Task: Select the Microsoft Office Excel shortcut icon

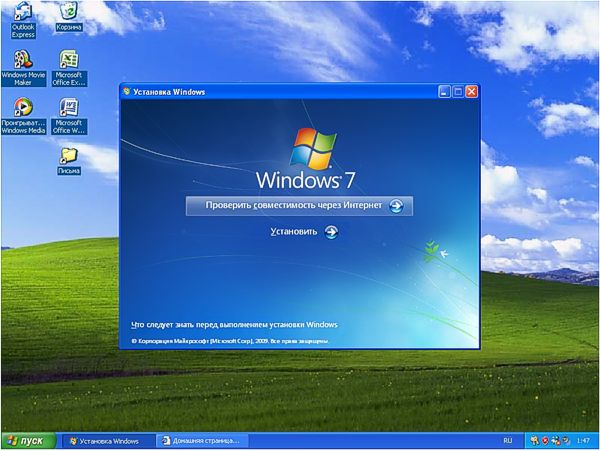Action: coord(69,68)
